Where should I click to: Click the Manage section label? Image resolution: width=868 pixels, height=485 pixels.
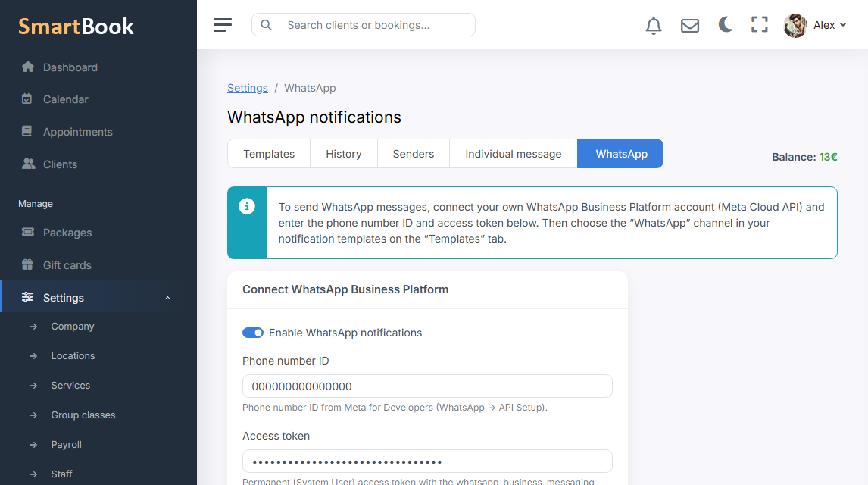tap(36, 204)
